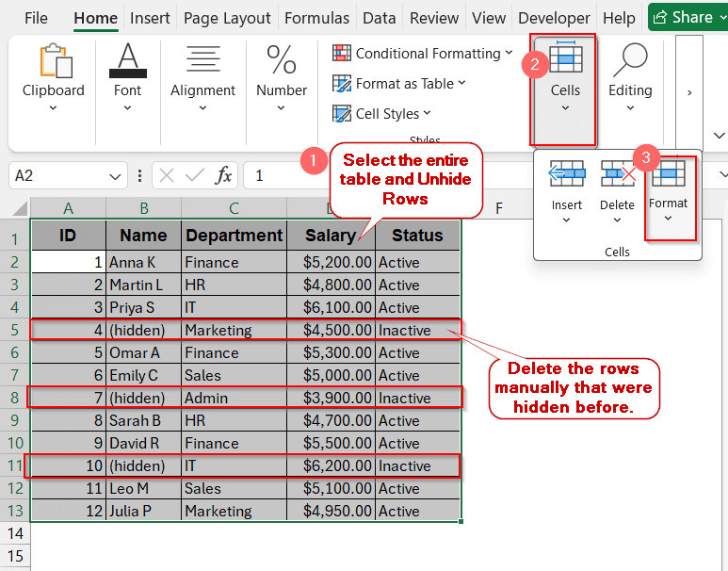
Task: Click the Delete cells icon
Action: 617,175
